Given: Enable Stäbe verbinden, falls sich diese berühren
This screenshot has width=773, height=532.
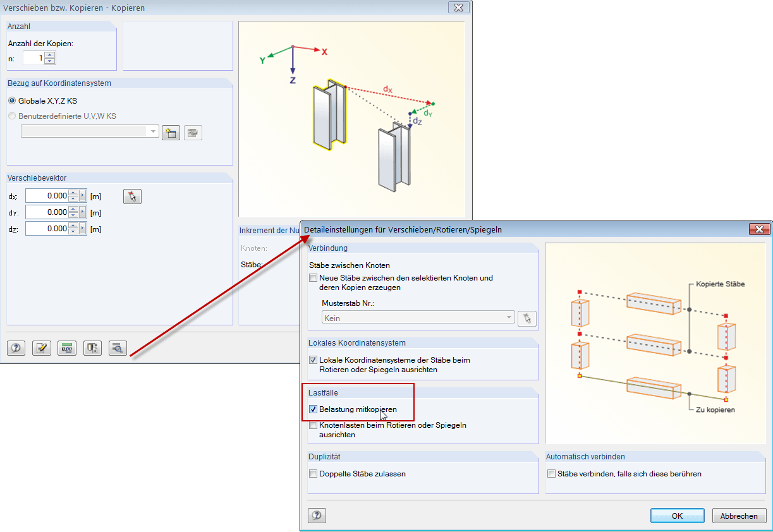Looking at the screenshot, I should click(551, 474).
